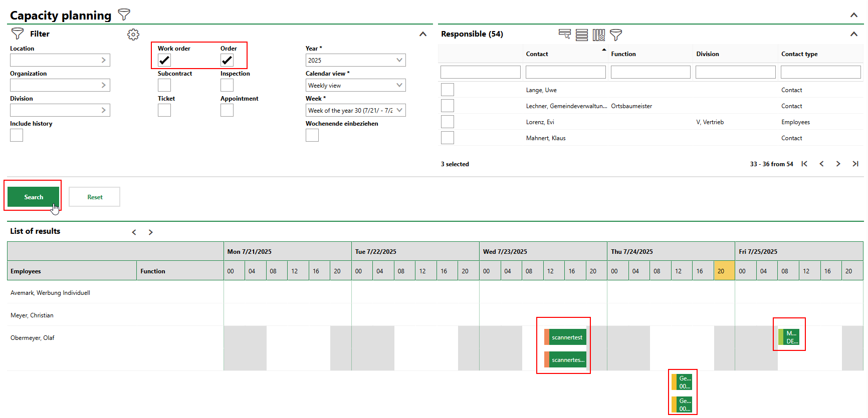Viewport: 868px width, 418px height.
Task: Uncheck the Work order checkbox
Action: [164, 60]
